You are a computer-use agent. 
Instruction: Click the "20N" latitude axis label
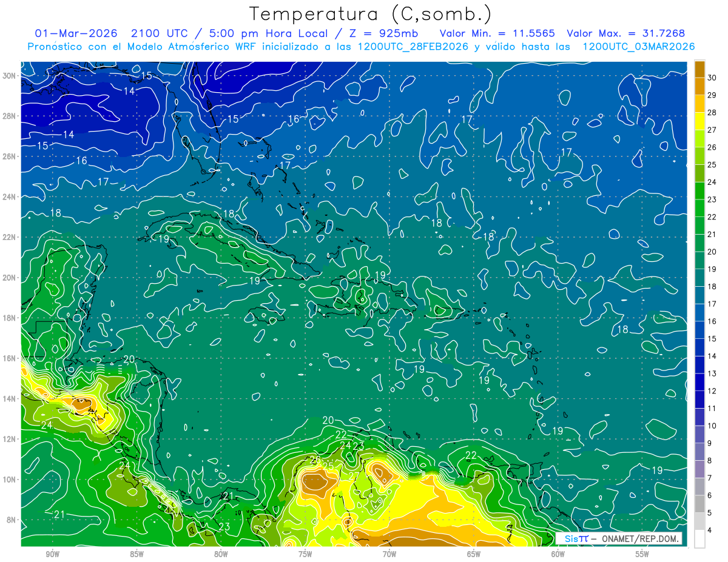tap(10, 278)
